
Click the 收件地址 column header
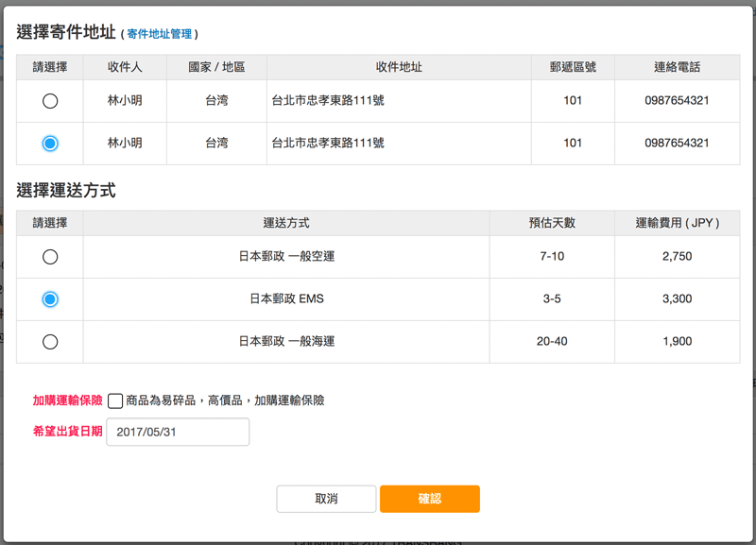tap(399, 67)
